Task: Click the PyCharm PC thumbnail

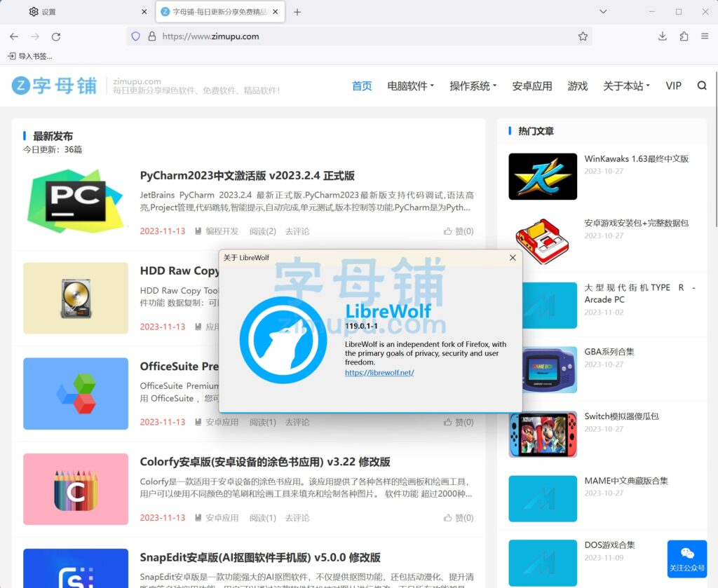Action: [76, 201]
